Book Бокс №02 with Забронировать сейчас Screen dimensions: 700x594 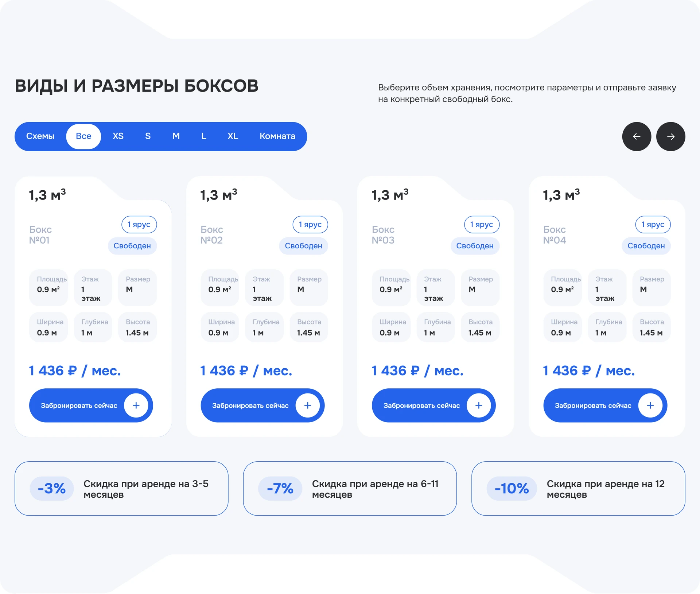[262, 405]
